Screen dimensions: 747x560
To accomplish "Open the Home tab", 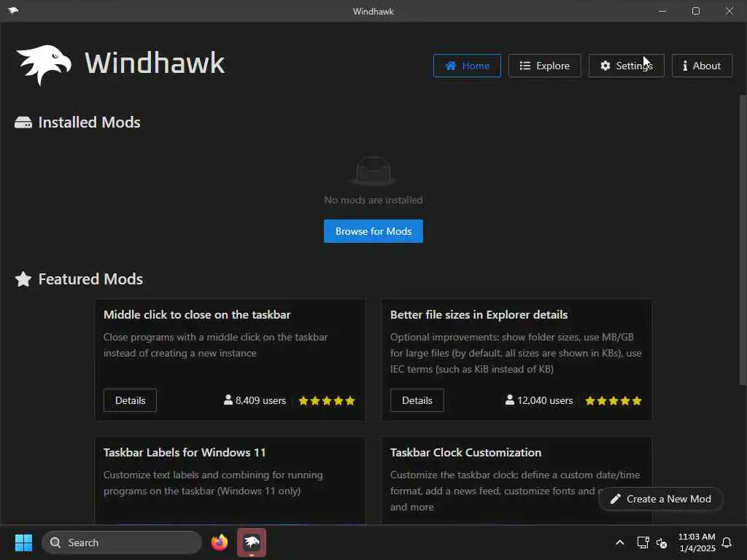I will pyautogui.click(x=467, y=66).
